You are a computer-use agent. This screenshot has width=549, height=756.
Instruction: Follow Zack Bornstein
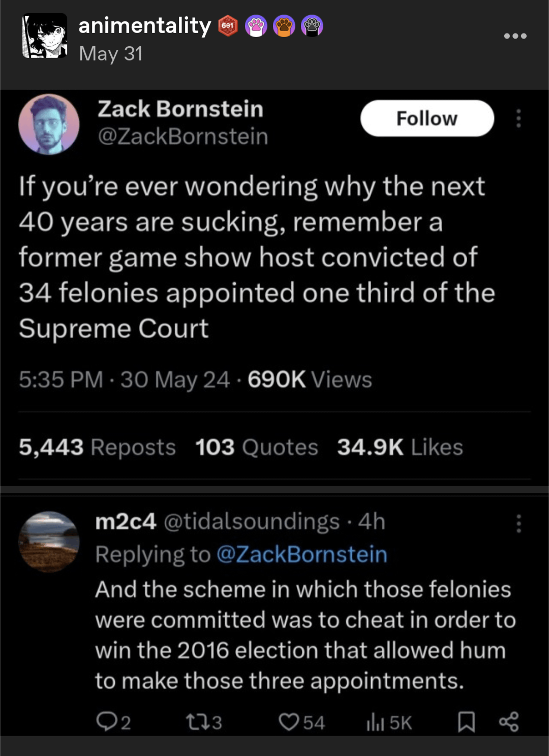tap(427, 118)
